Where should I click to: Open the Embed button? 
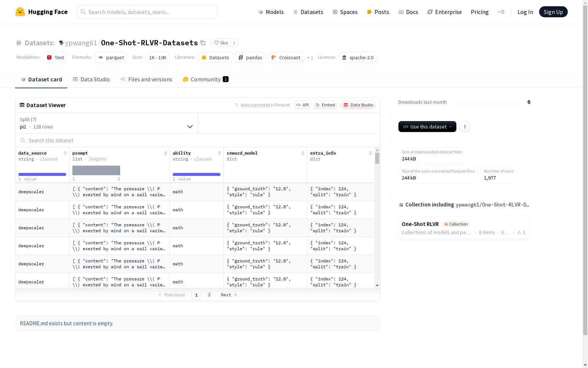click(x=325, y=105)
